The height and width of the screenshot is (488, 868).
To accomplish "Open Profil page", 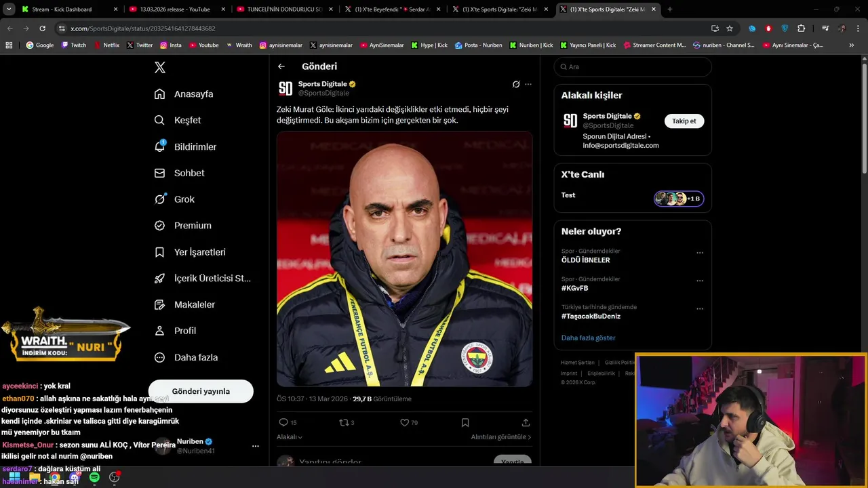I will point(175,331).
